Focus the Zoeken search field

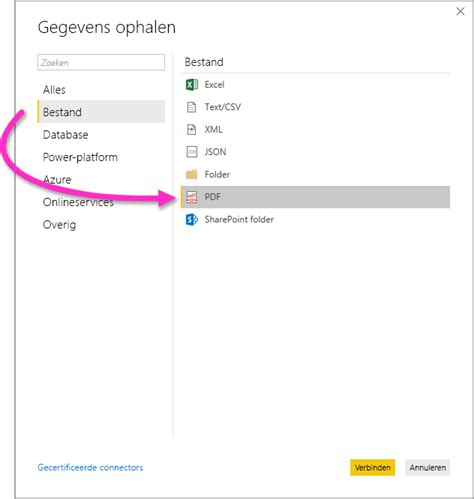click(x=101, y=63)
